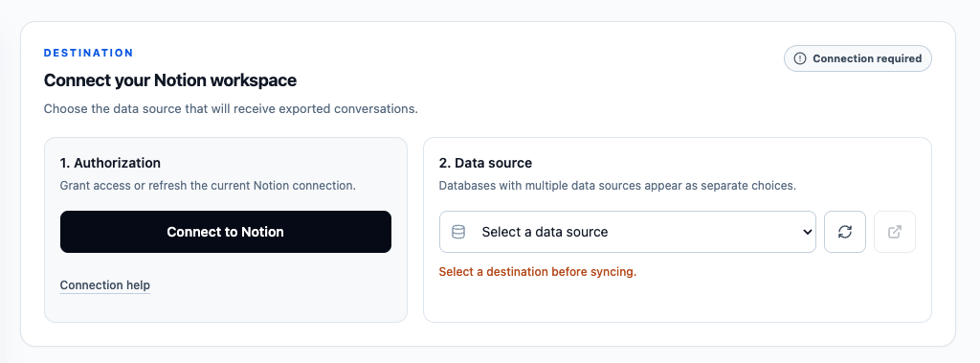Click Databases with multiple data sources text
This screenshot has width=980, height=363.
(x=617, y=186)
